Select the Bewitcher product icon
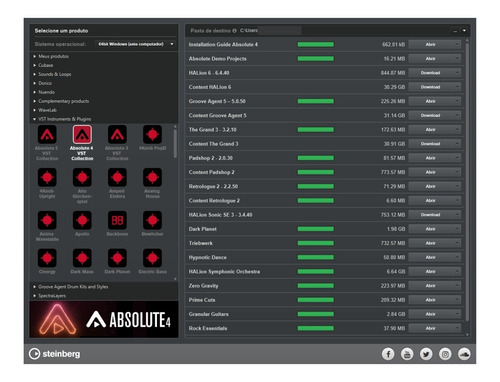500x382 pixels. (152, 220)
